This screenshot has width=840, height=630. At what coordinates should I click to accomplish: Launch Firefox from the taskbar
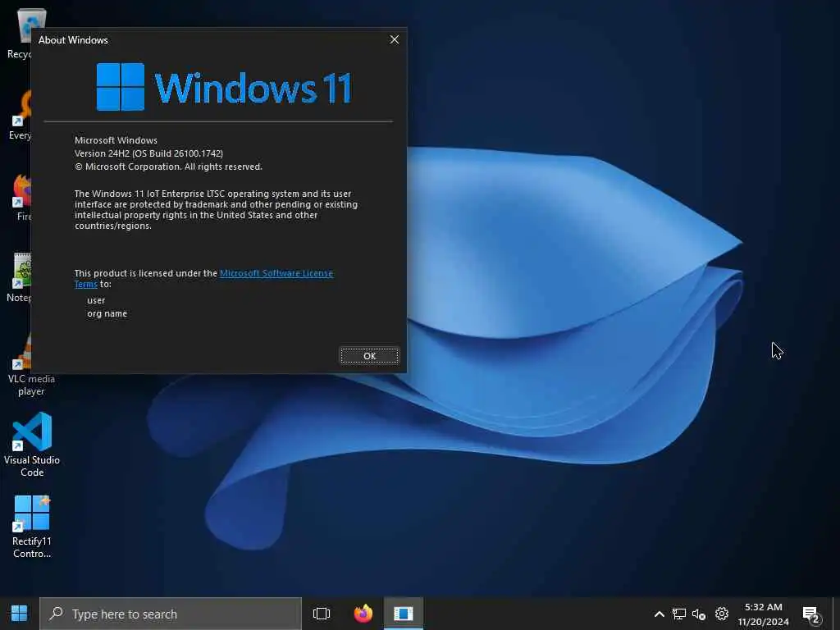click(x=363, y=614)
